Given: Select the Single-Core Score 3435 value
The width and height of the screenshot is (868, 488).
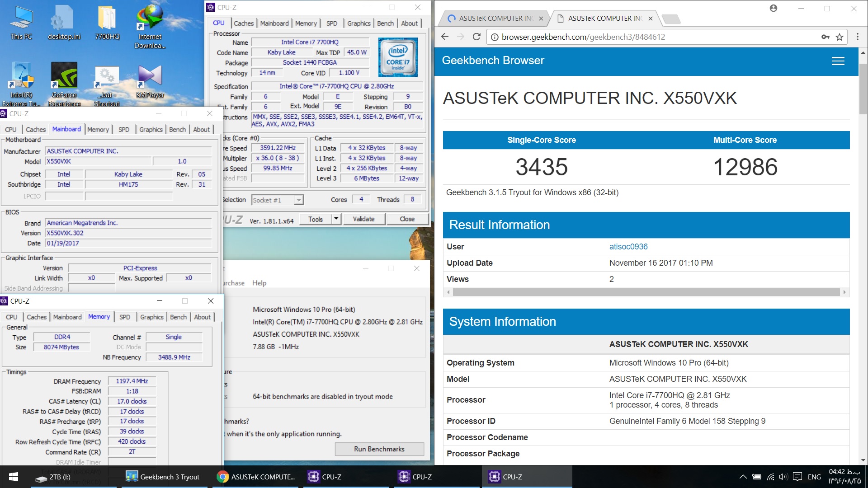Looking at the screenshot, I should (x=542, y=167).
